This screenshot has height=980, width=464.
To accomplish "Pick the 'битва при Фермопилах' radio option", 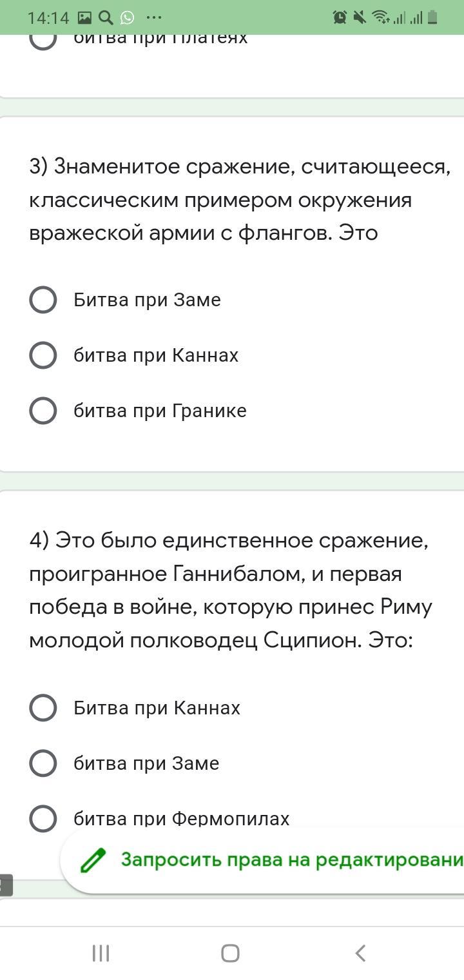I will click(x=43, y=818).
